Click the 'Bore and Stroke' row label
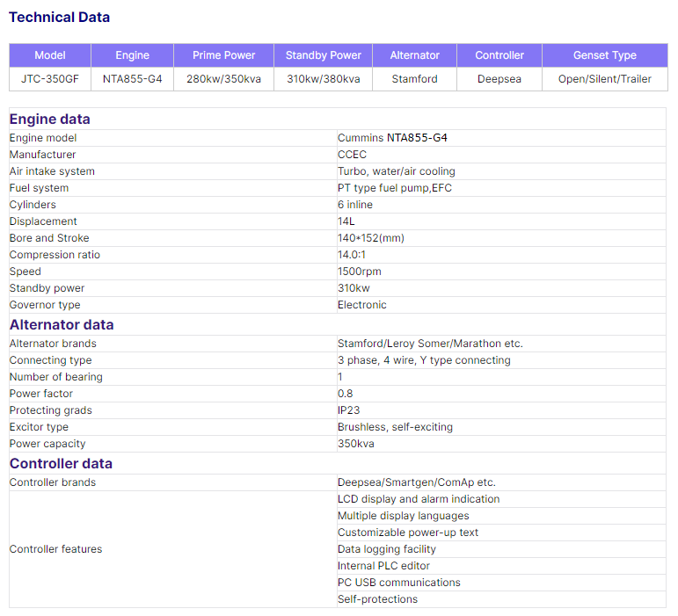The width and height of the screenshot is (678, 616). pyautogui.click(x=49, y=238)
